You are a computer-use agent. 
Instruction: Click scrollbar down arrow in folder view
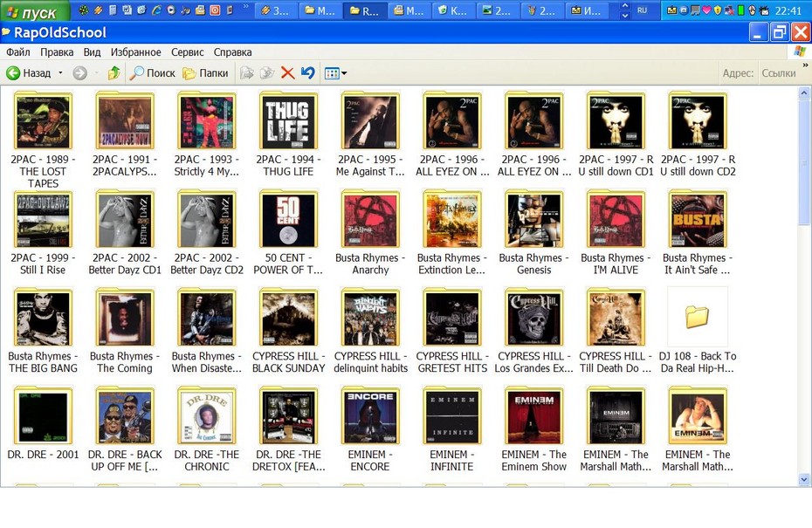tap(804, 480)
